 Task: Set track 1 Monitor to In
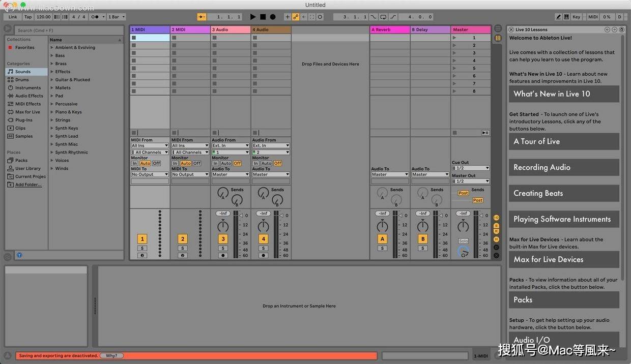point(134,163)
